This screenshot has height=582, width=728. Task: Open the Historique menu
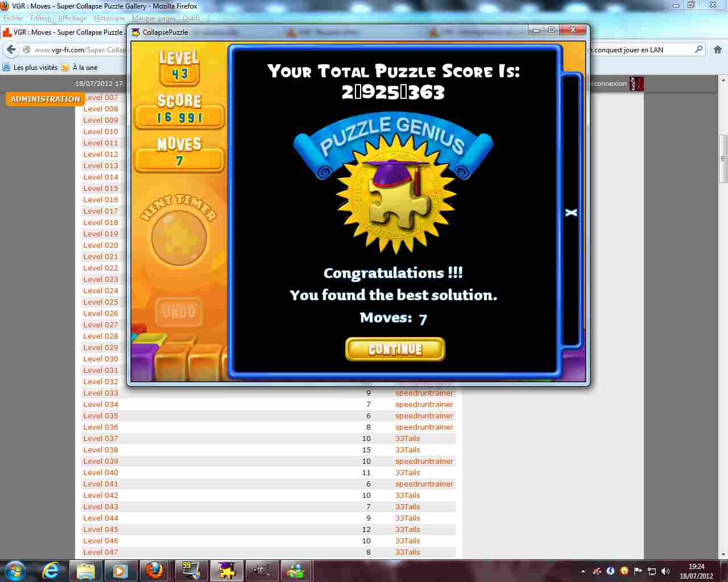[109, 18]
